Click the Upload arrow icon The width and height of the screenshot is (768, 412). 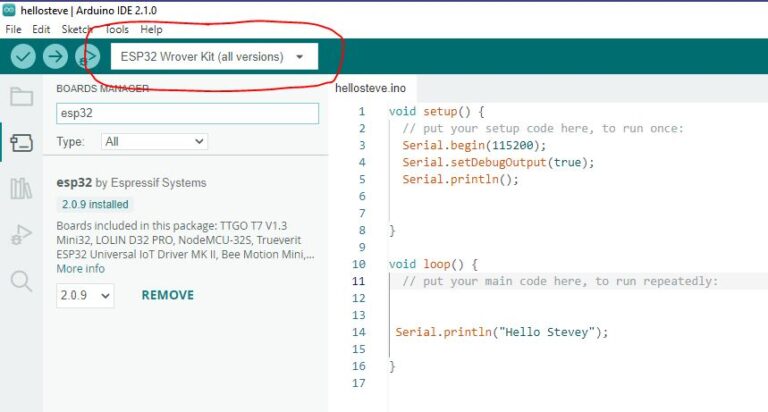tap(55, 57)
